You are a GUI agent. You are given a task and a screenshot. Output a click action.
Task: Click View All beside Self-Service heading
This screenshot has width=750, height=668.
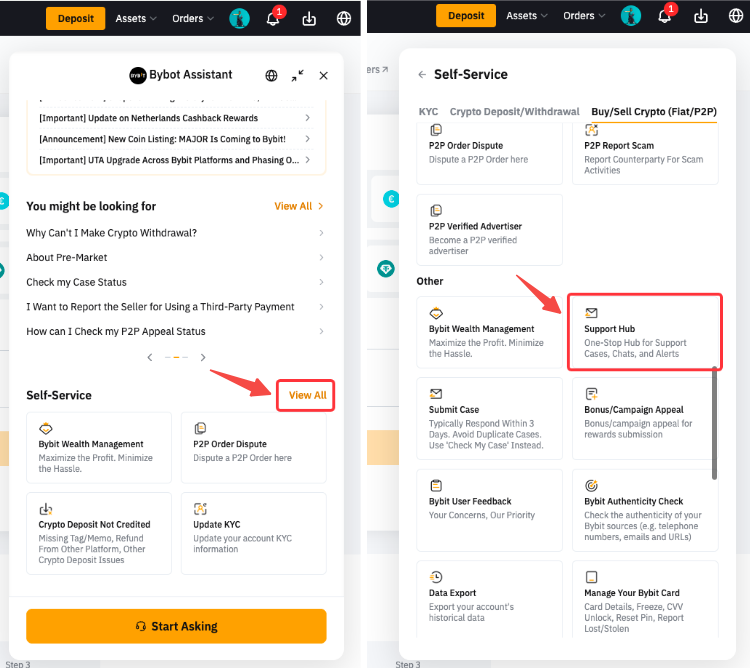[x=307, y=395]
